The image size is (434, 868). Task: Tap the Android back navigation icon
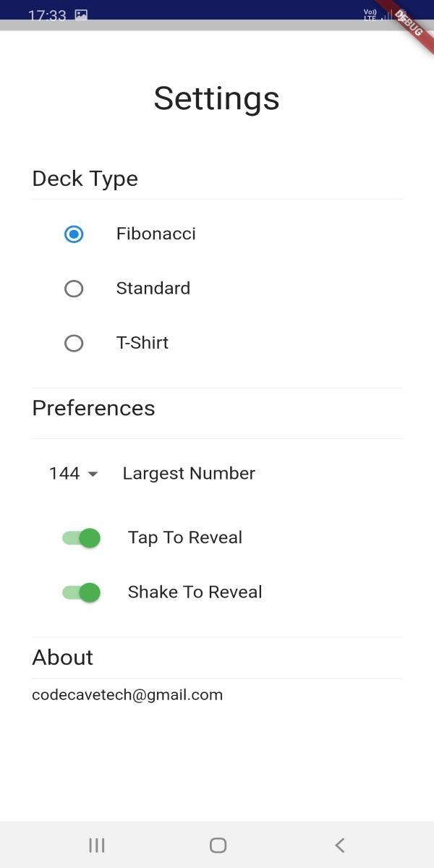tap(339, 845)
